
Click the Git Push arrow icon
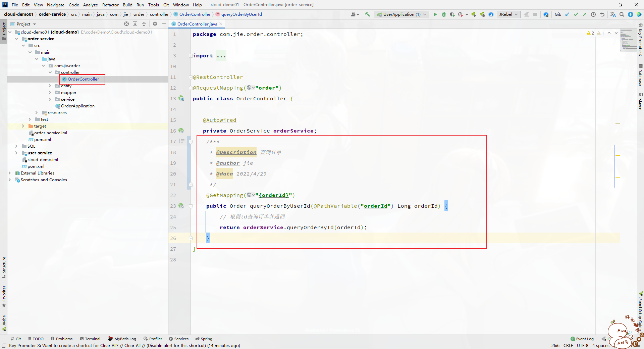585,14
